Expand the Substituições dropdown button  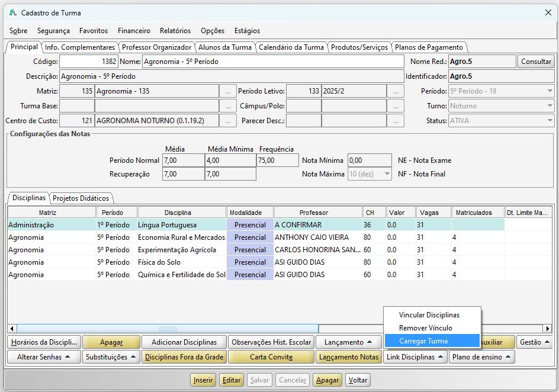[111, 356]
